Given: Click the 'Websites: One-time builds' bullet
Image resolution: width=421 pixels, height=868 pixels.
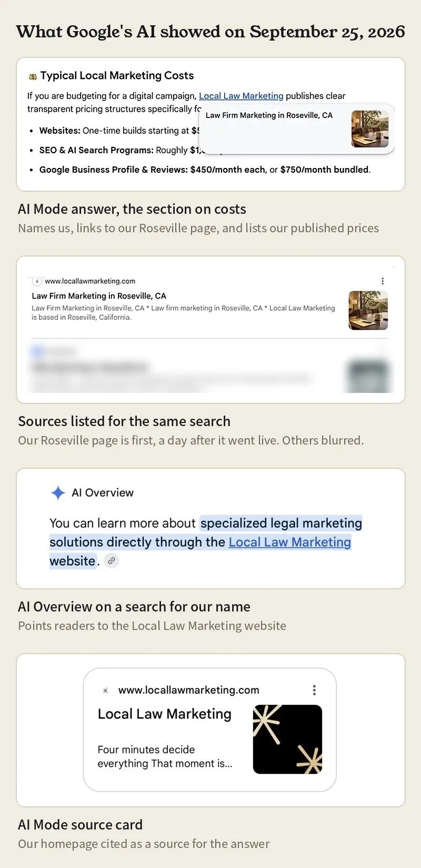Looking at the screenshot, I should point(119,131).
